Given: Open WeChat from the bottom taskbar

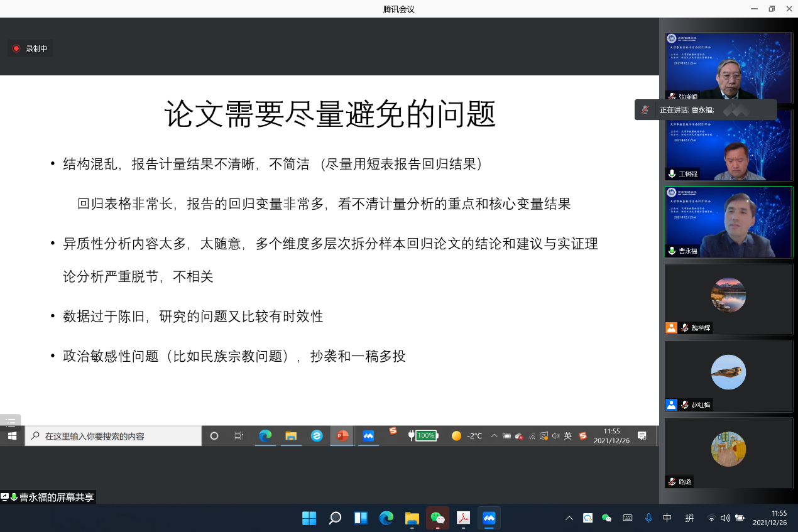Looking at the screenshot, I should pyautogui.click(x=437, y=518).
